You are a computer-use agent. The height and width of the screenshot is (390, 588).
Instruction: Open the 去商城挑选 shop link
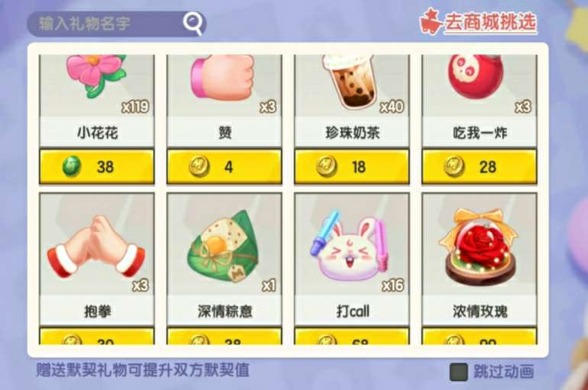(490, 22)
